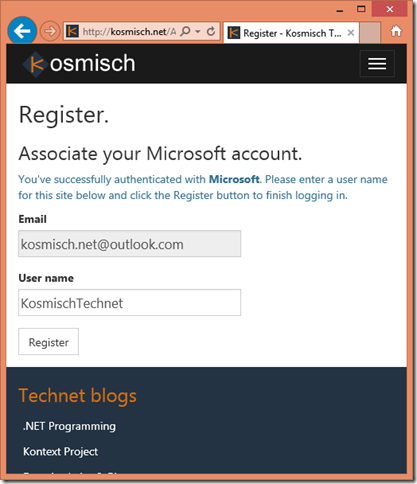
Task: Maximize the browser window
Action: [361, 9]
